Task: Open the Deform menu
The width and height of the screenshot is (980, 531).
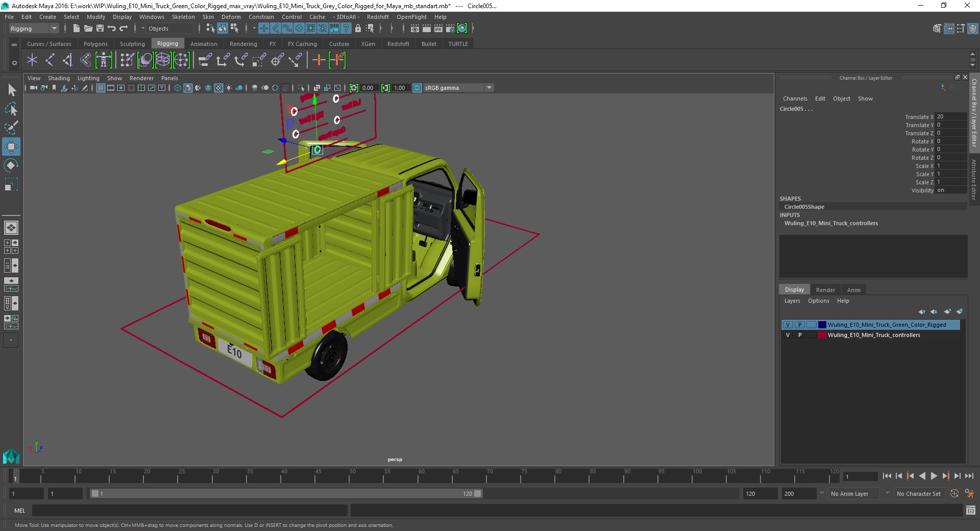Action: pos(231,17)
